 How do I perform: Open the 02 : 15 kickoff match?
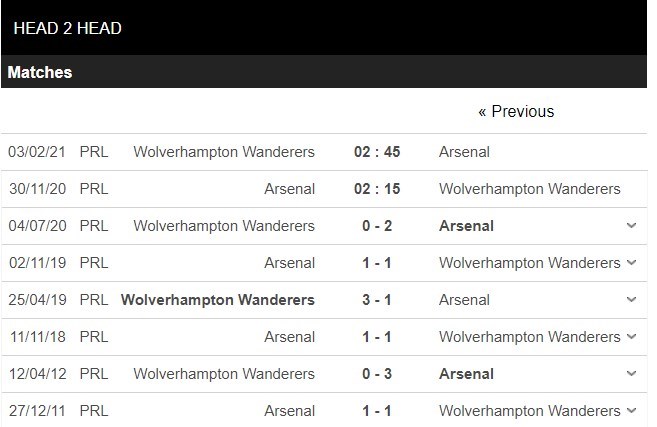point(377,189)
